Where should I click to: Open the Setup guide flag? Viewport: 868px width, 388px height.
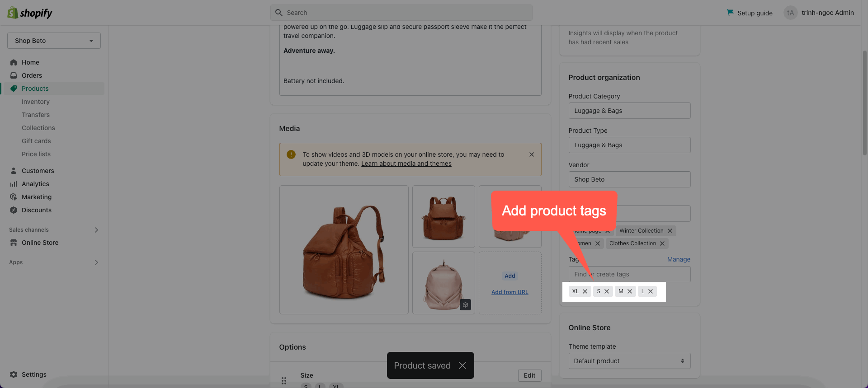(730, 13)
